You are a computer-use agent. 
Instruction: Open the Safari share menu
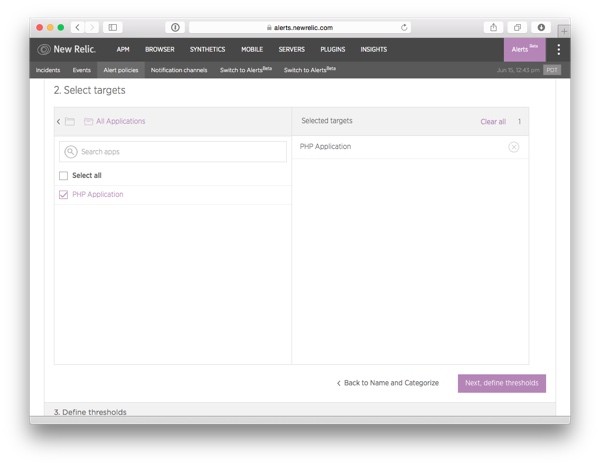point(494,27)
